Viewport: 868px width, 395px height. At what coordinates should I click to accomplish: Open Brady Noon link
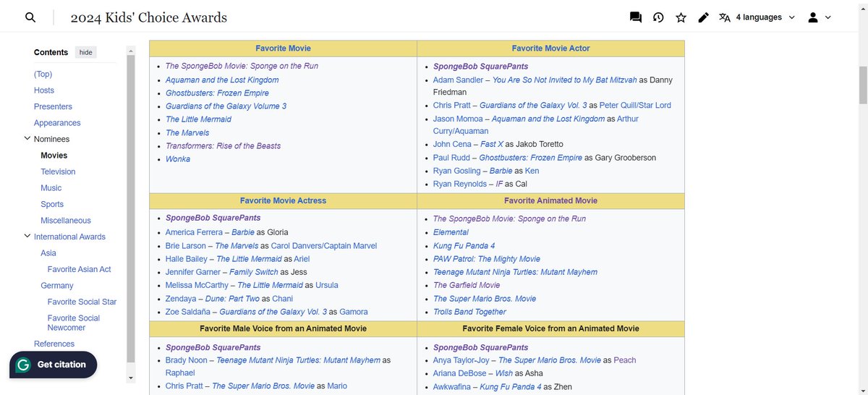187,360
